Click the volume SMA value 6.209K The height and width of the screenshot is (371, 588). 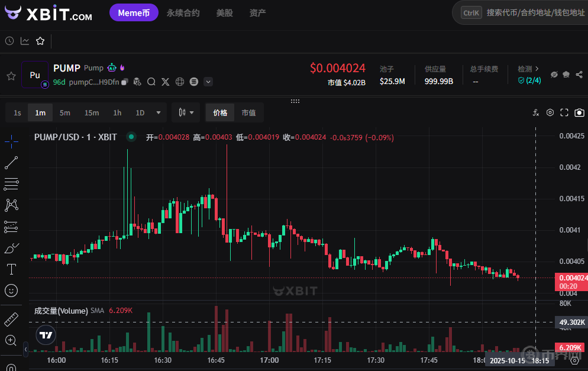pyautogui.click(x=120, y=310)
